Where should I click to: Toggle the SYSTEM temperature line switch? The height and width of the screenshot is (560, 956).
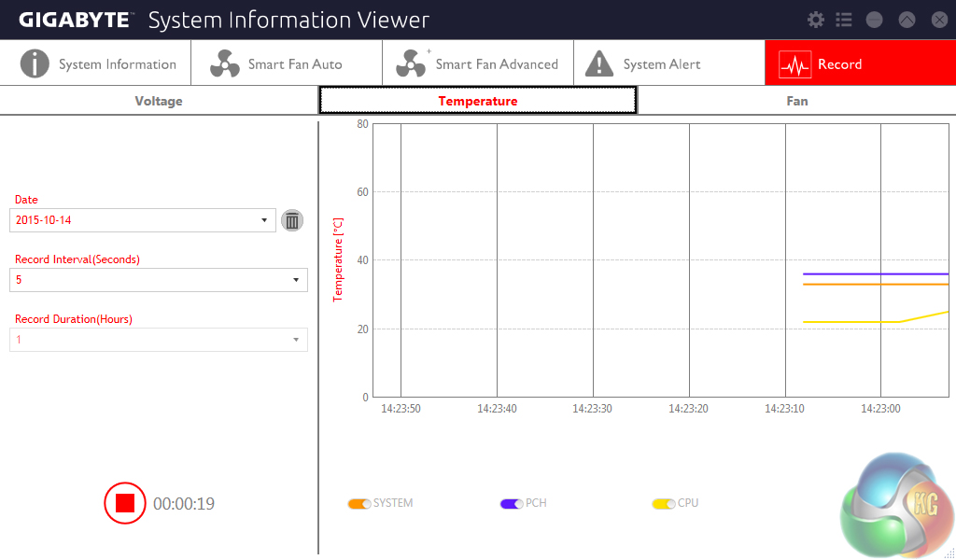359,504
